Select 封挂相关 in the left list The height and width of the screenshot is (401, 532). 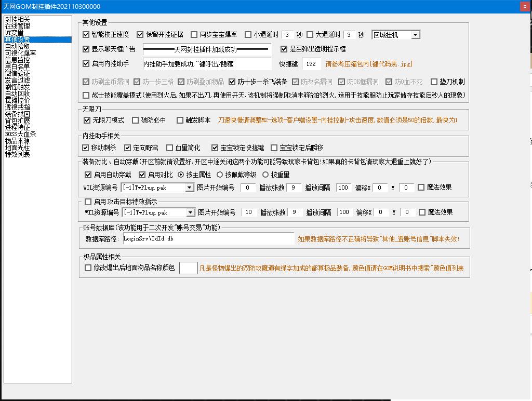(x=17, y=19)
